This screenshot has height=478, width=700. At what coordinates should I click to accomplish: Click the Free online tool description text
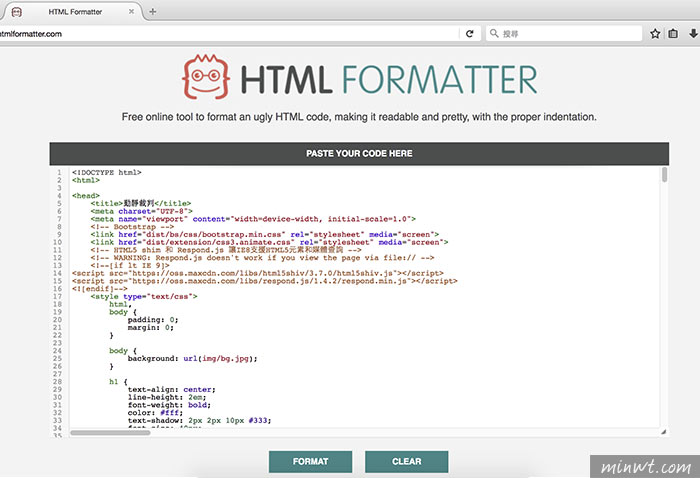coord(359,117)
